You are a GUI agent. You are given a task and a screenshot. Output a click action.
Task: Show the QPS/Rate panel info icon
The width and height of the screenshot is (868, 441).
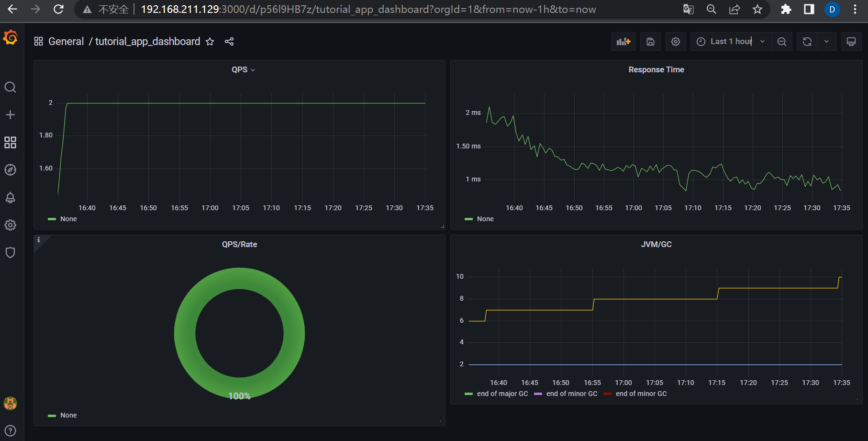tap(39, 240)
